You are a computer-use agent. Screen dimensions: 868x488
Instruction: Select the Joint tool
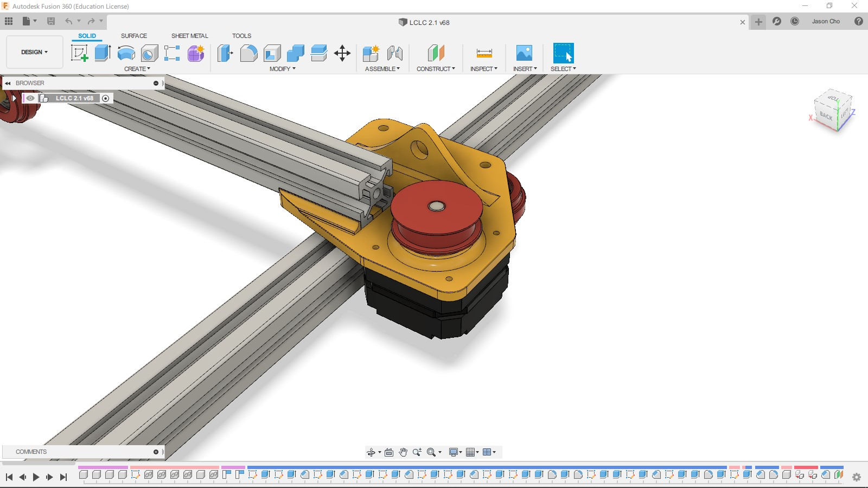395,53
